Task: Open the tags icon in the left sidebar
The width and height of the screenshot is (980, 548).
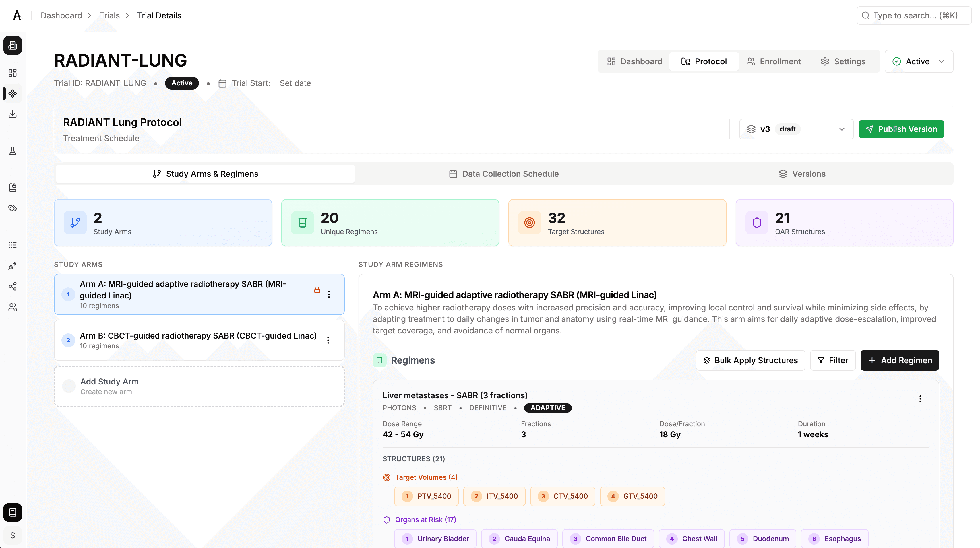Action: pyautogui.click(x=13, y=208)
